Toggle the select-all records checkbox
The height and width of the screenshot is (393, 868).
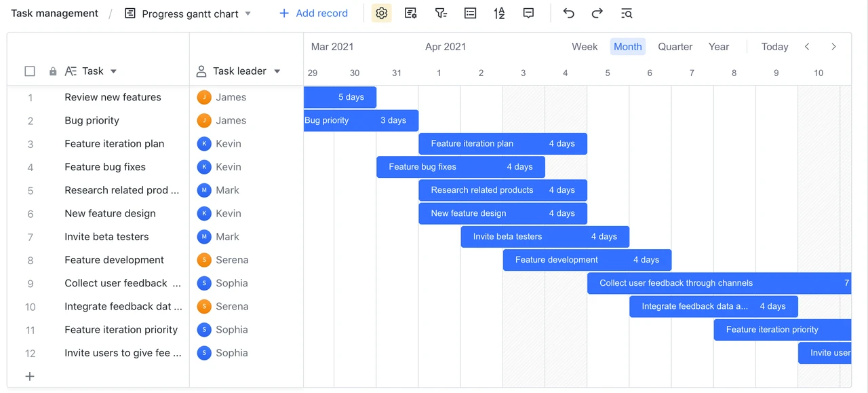[30, 71]
